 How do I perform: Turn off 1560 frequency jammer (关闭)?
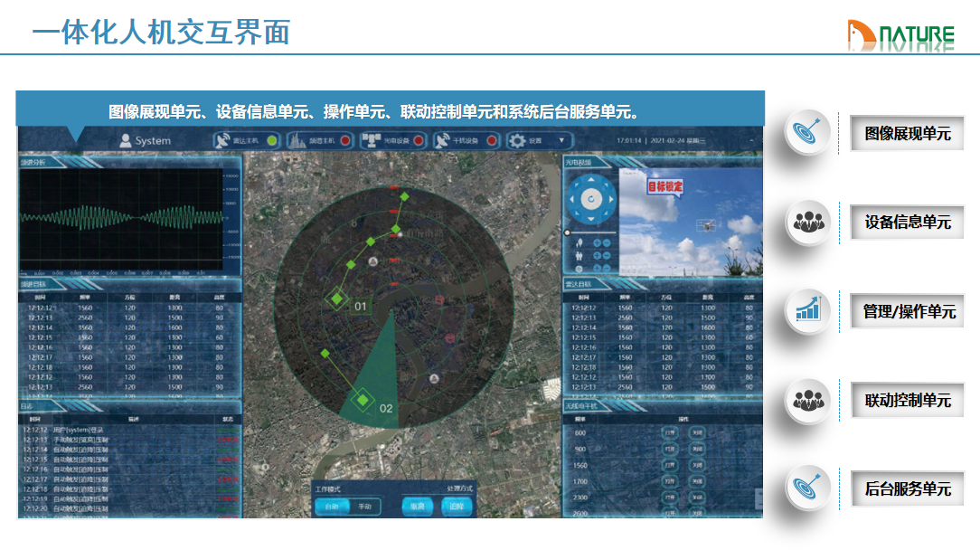[x=697, y=465]
